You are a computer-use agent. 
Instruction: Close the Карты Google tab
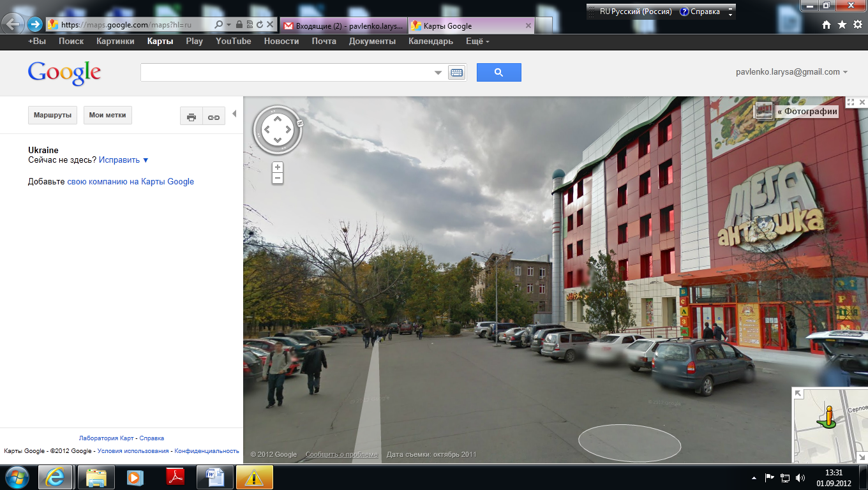528,26
